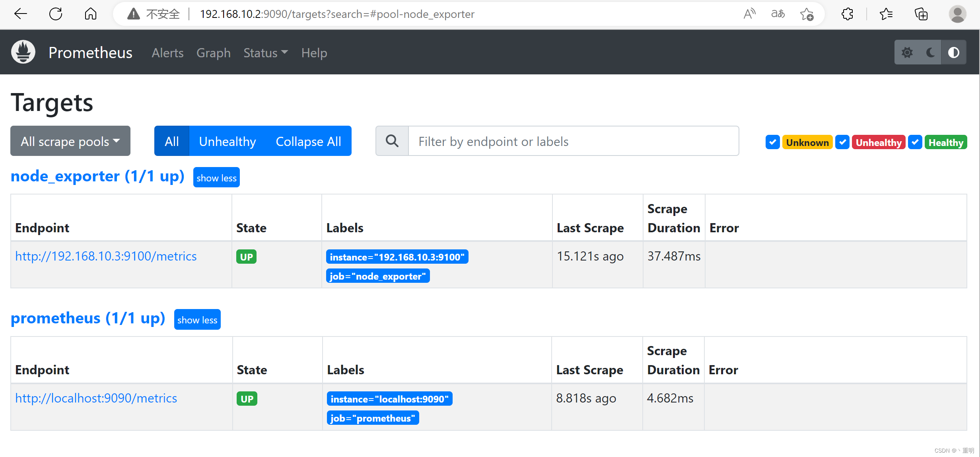Open read aloud icon in address bar
Viewport: 980px width, 457px height.
point(749,14)
